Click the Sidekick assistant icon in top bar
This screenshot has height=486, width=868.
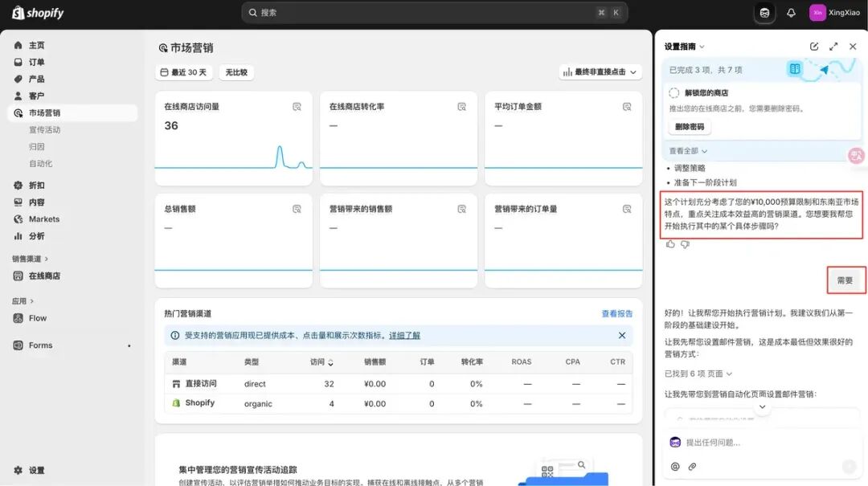point(764,13)
